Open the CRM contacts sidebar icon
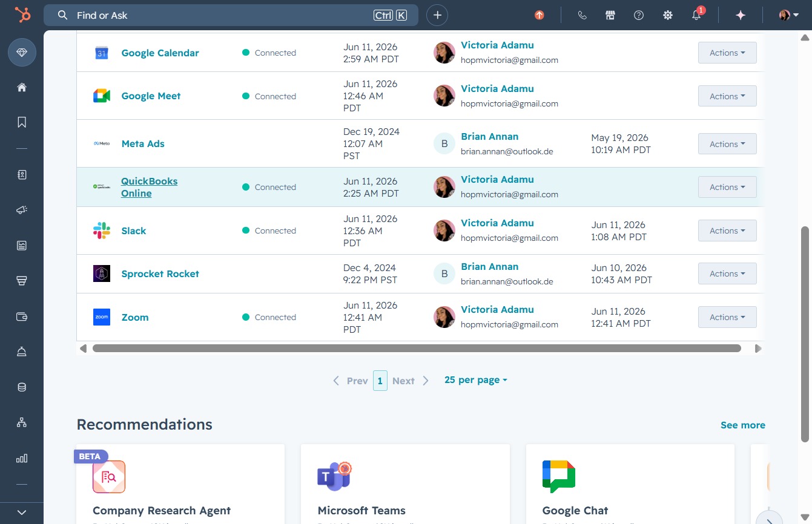 [x=22, y=175]
